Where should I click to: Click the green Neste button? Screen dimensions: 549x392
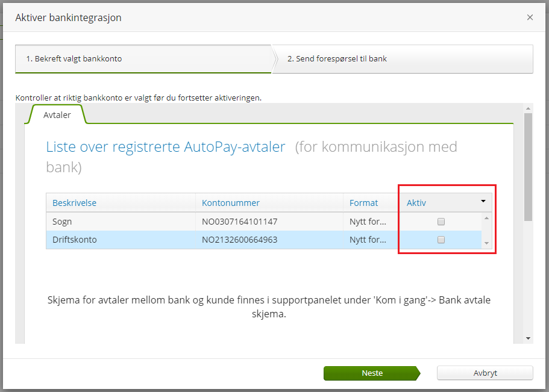point(372,373)
